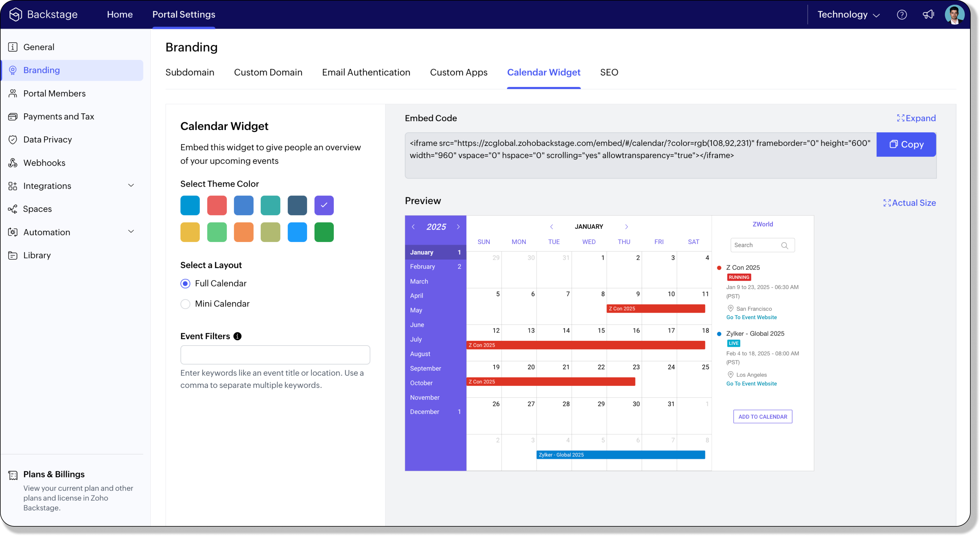980x536 pixels.
Task: Pick the teal theme color swatch
Action: [x=270, y=205]
